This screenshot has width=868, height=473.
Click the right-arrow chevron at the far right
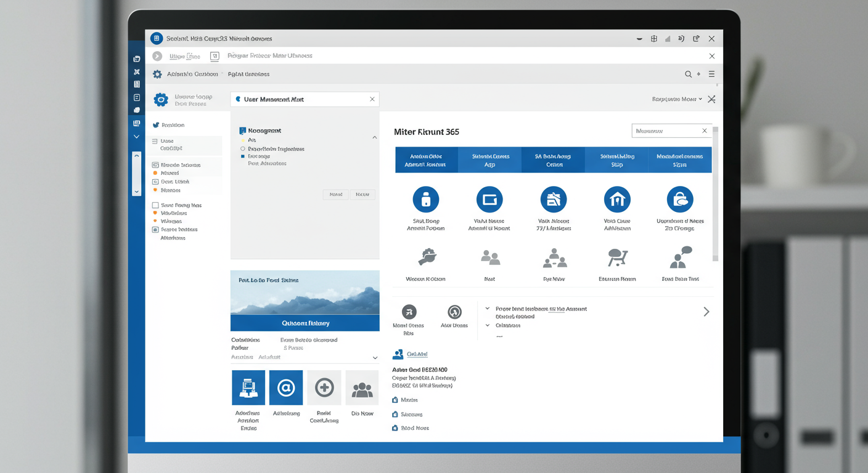706,312
